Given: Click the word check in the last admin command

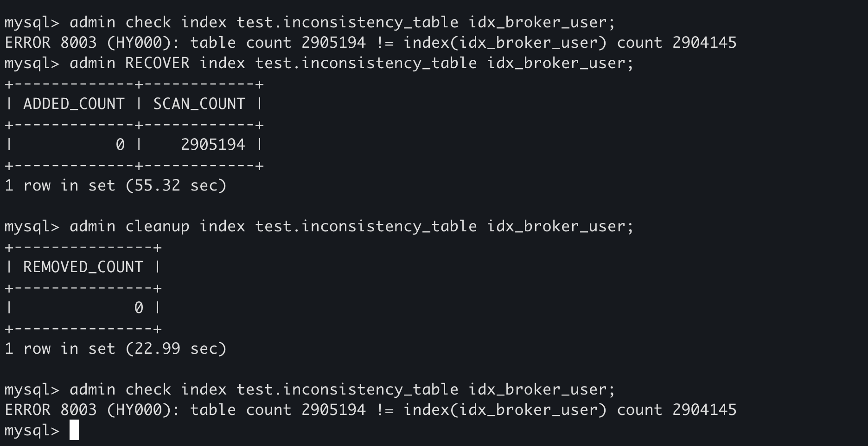Looking at the screenshot, I should 148,389.
